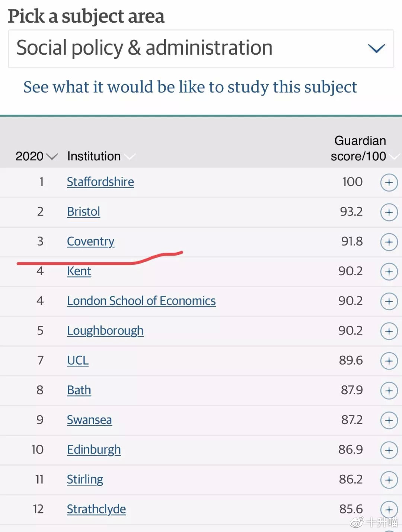
Task: Click plus icon beside Coventry score
Action: (x=389, y=242)
